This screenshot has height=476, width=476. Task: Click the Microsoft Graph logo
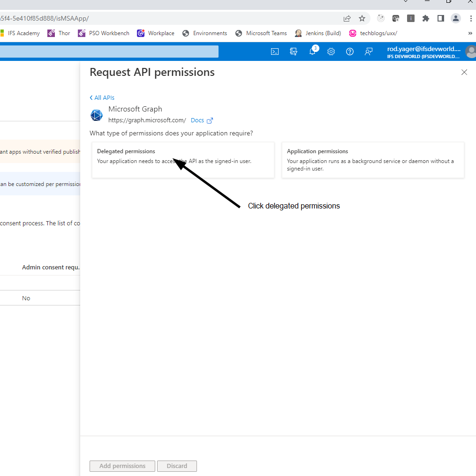(97, 115)
